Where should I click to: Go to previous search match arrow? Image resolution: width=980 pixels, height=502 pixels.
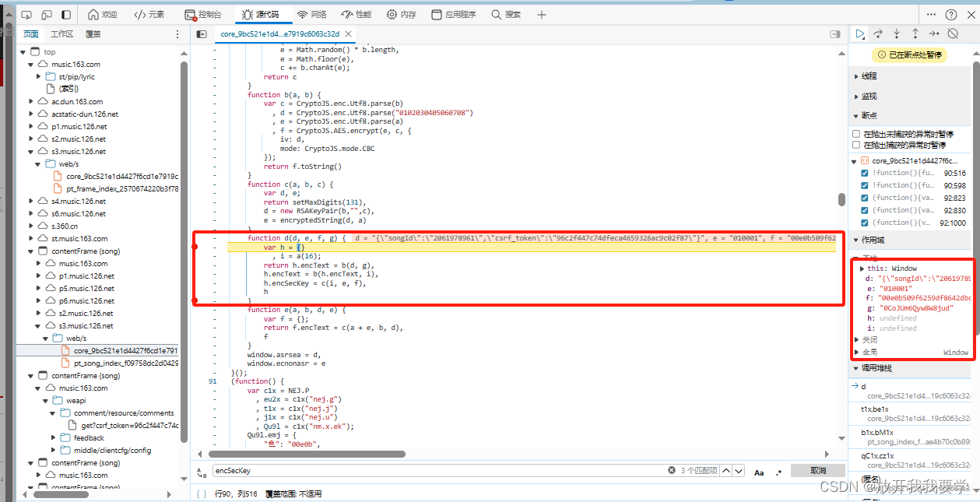pos(726,471)
